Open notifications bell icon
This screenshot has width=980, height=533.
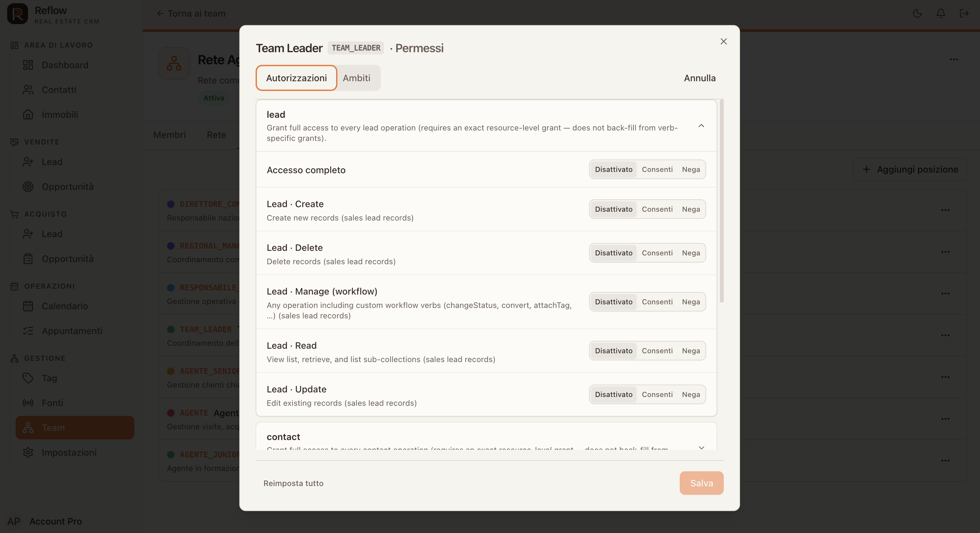(941, 14)
